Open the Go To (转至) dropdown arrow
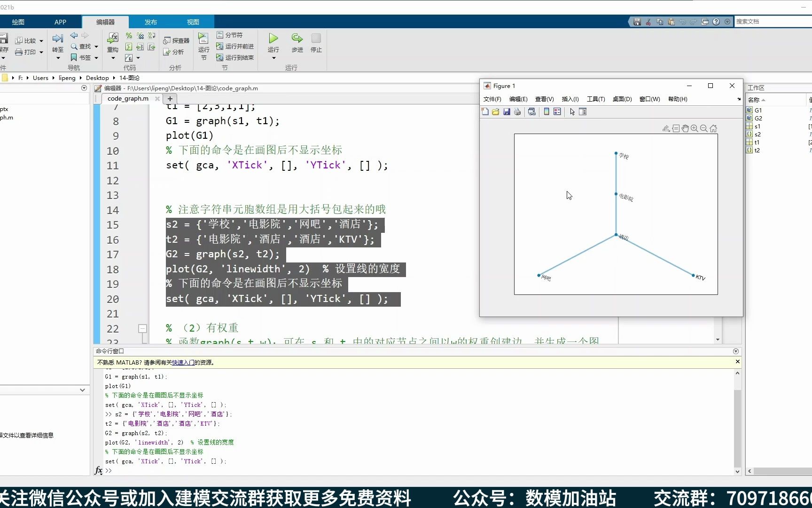The width and height of the screenshot is (812, 508). coord(58,58)
